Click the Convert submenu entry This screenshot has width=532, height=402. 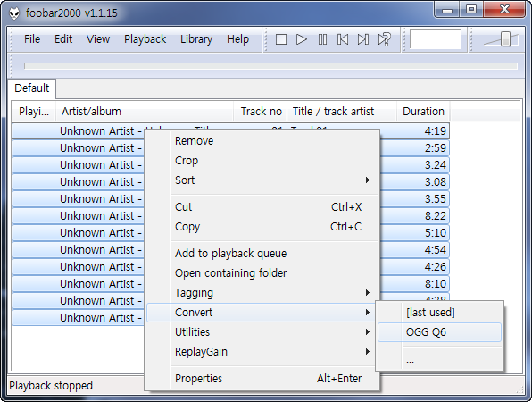click(262, 313)
